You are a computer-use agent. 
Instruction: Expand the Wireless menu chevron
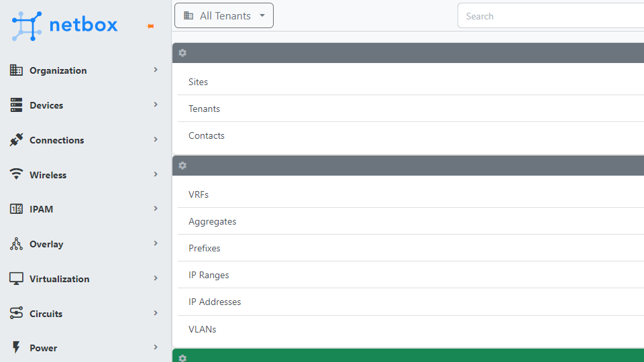[156, 174]
